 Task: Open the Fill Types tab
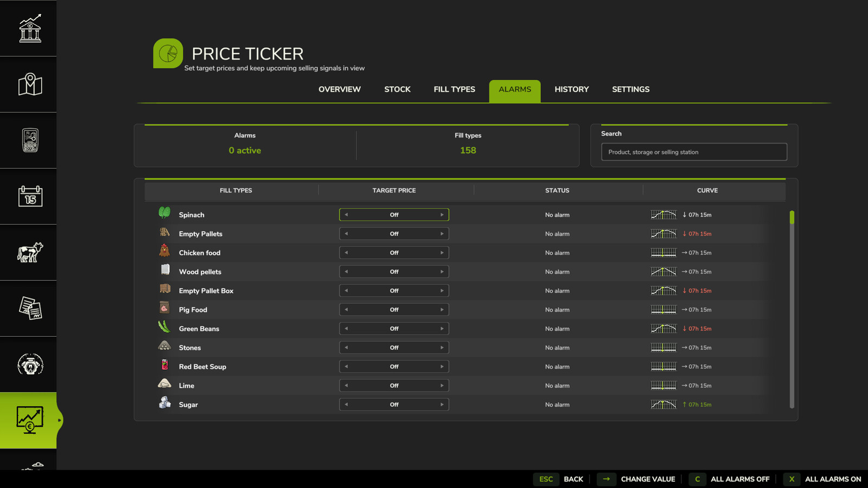tap(455, 89)
